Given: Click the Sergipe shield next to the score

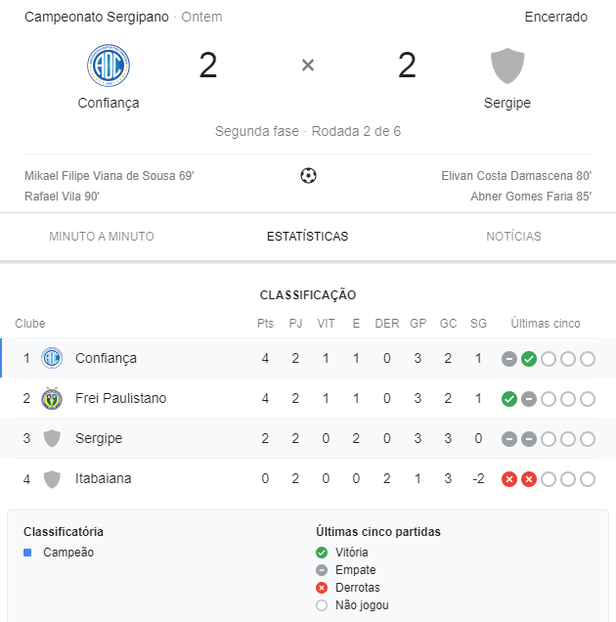Looking at the screenshot, I should click(507, 66).
